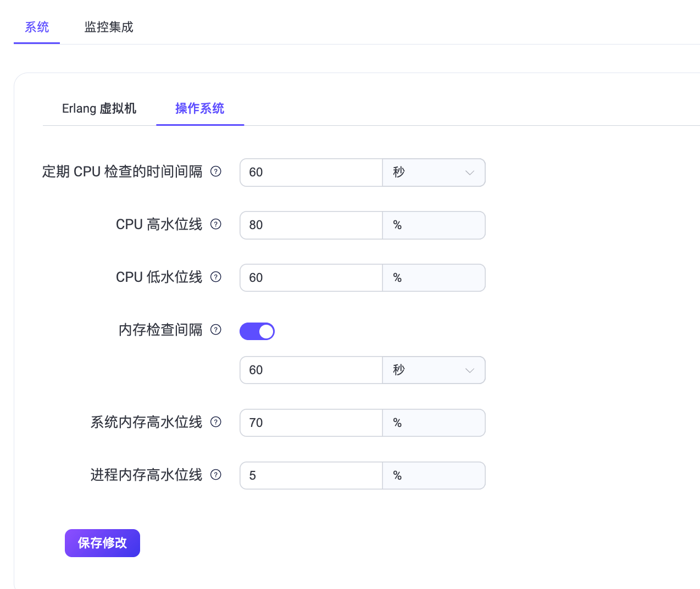The width and height of the screenshot is (700, 589).
Task: Click help icon beside 定期 CPU 检查的时间间隔
Action: point(216,171)
